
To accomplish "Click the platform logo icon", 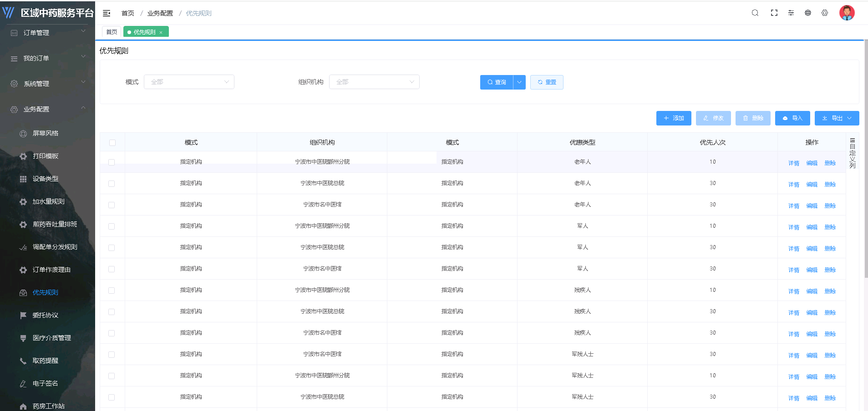I will [x=8, y=12].
